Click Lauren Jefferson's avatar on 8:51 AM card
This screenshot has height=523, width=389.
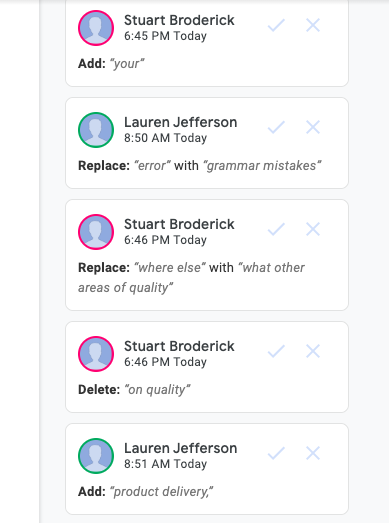tap(96, 456)
